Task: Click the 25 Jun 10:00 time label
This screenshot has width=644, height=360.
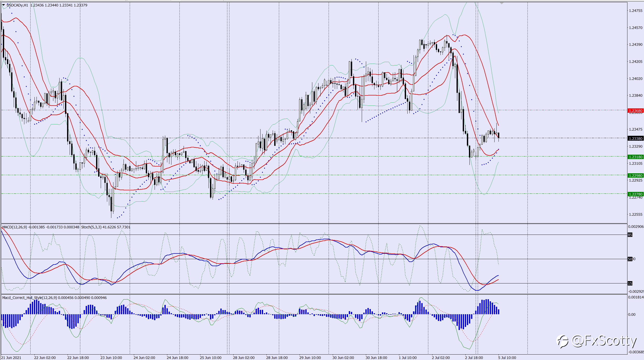Action: coord(211,358)
